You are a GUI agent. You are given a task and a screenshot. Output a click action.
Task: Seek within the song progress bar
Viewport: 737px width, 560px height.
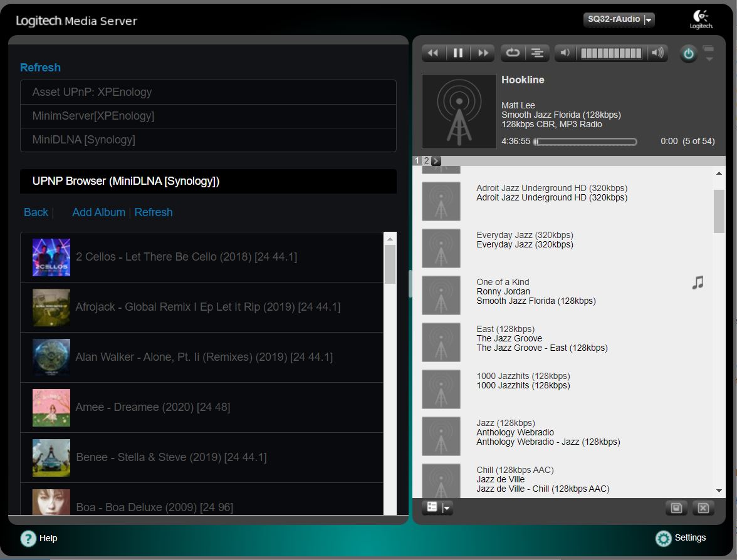(x=585, y=142)
